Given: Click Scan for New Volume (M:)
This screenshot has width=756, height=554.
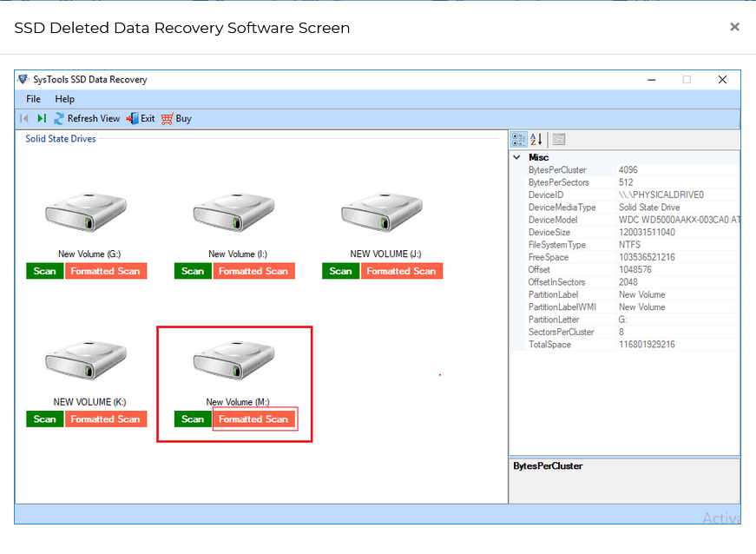Looking at the screenshot, I should coord(193,419).
